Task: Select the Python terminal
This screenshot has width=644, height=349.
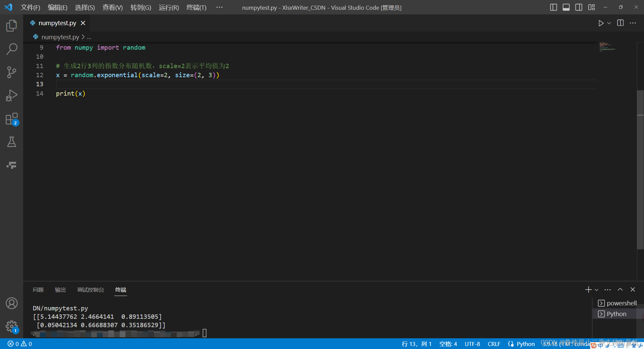Action: 617,314
